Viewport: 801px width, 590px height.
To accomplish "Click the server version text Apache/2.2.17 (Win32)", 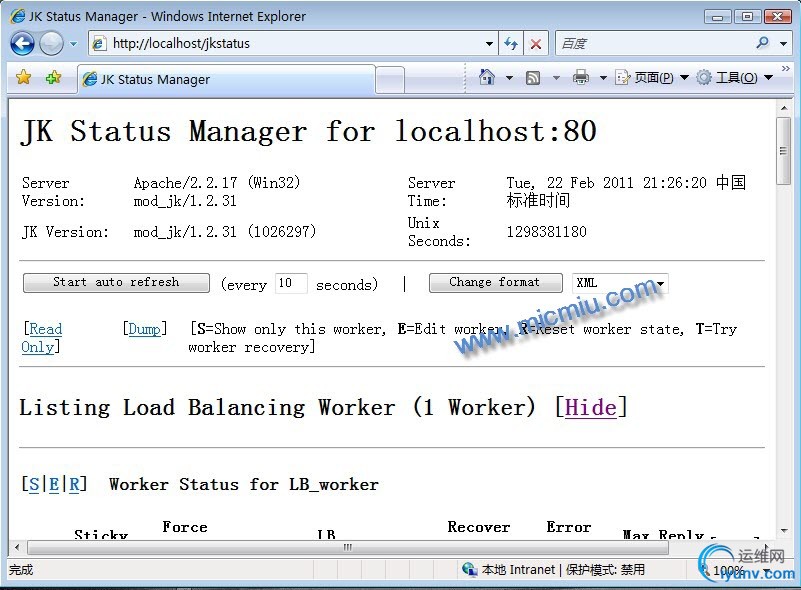I will point(217,182).
